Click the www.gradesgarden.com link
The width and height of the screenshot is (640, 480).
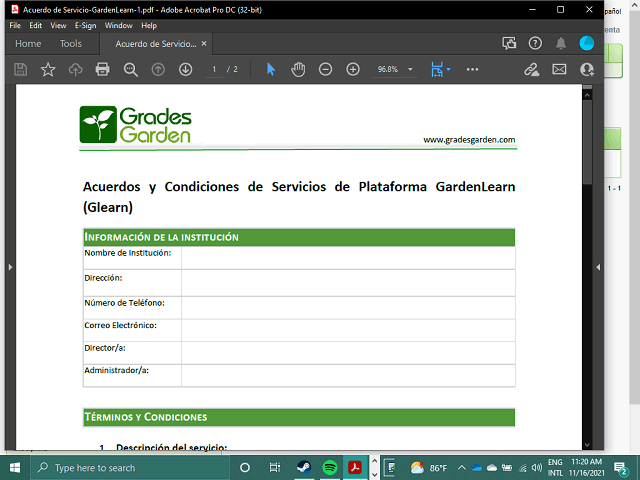[x=469, y=140]
